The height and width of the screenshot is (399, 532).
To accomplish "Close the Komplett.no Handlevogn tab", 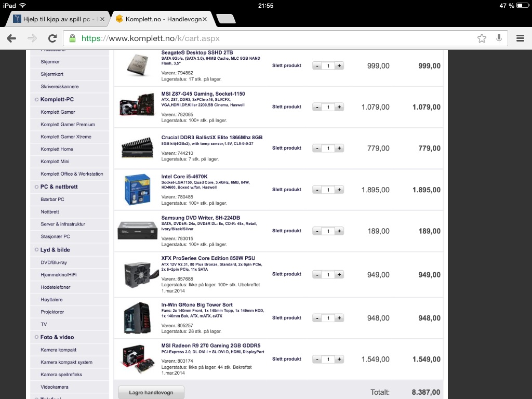I will [205, 19].
